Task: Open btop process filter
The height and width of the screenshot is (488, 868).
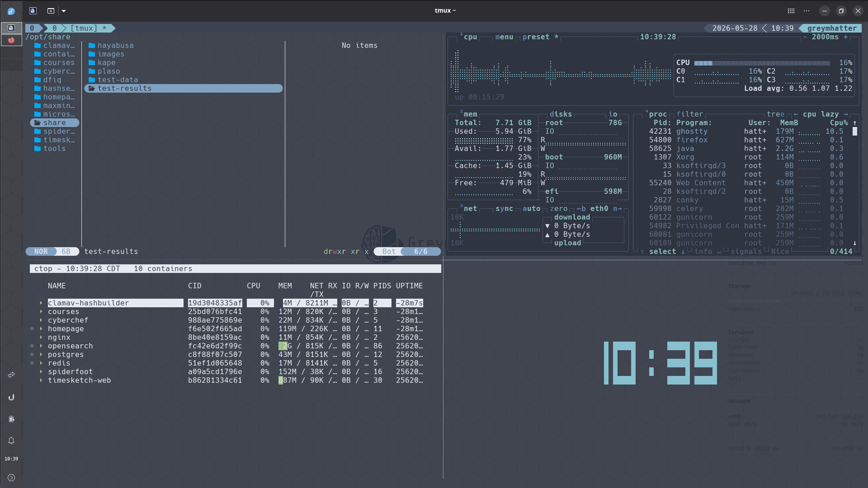Action: point(689,114)
